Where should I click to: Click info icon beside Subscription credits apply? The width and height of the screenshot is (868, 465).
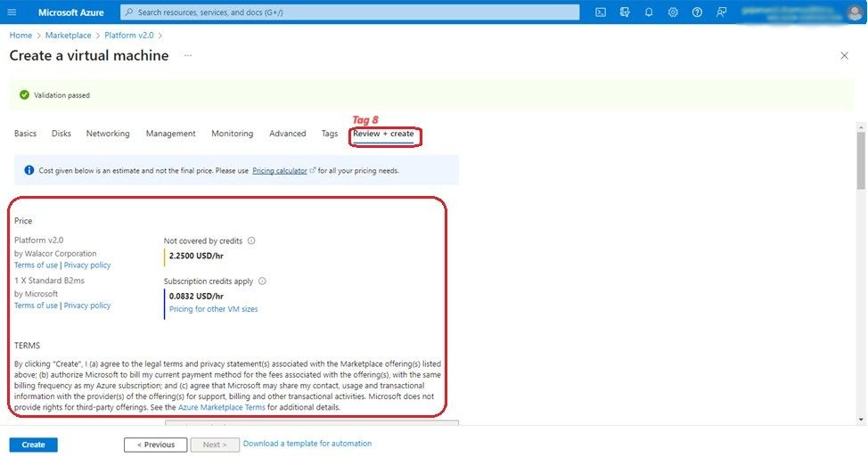262,281
